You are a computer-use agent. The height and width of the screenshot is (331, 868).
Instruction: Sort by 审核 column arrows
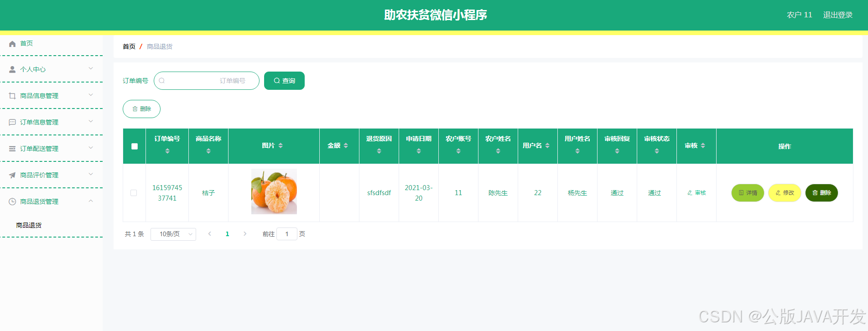703,145
